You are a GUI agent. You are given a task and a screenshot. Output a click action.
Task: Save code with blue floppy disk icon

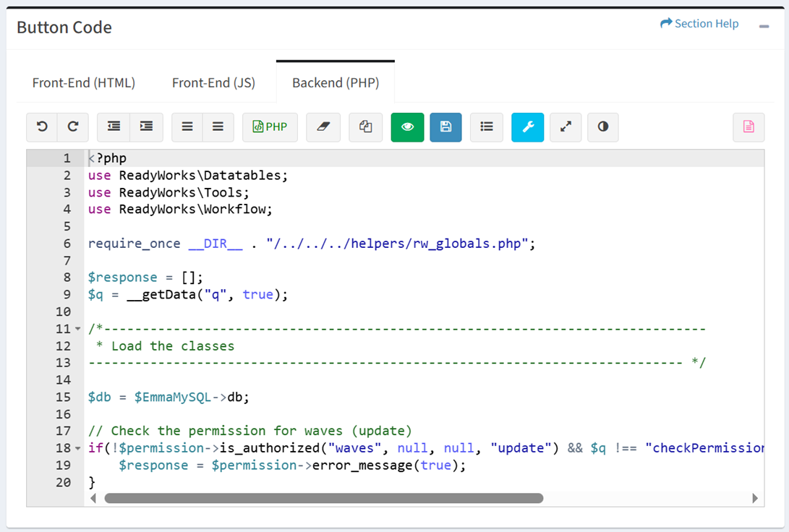click(445, 126)
